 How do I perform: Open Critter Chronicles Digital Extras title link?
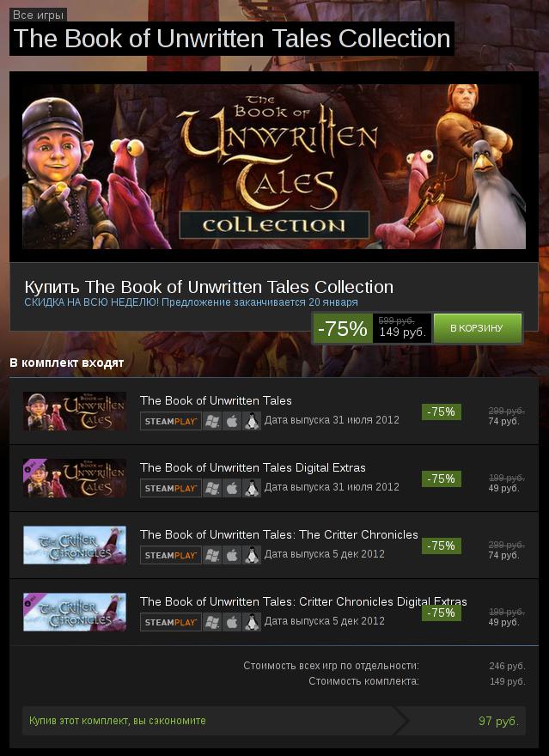[303, 601]
